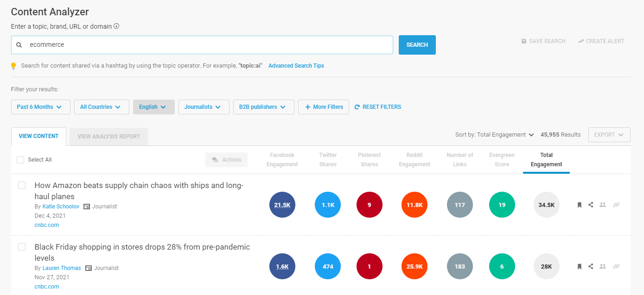Click the Journalist badge icon next to Katie Schoolov
This screenshot has height=295, width=644.
[87, 207]
